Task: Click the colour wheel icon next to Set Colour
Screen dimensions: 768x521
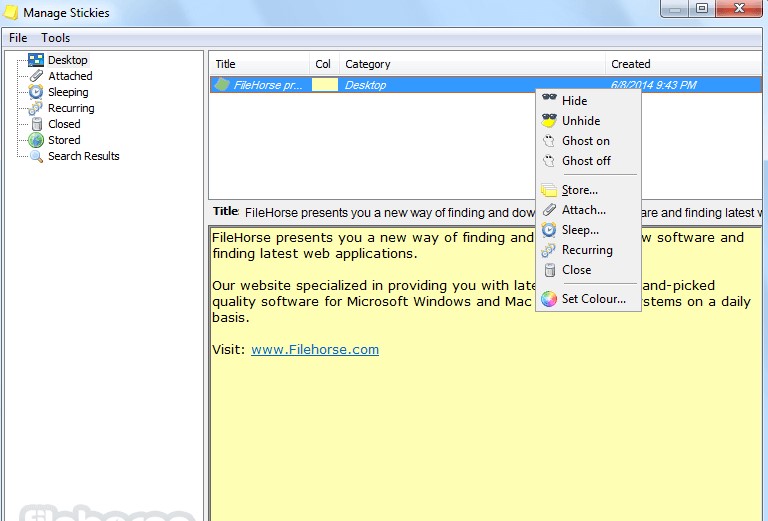Action: click(x=549, y=299)
